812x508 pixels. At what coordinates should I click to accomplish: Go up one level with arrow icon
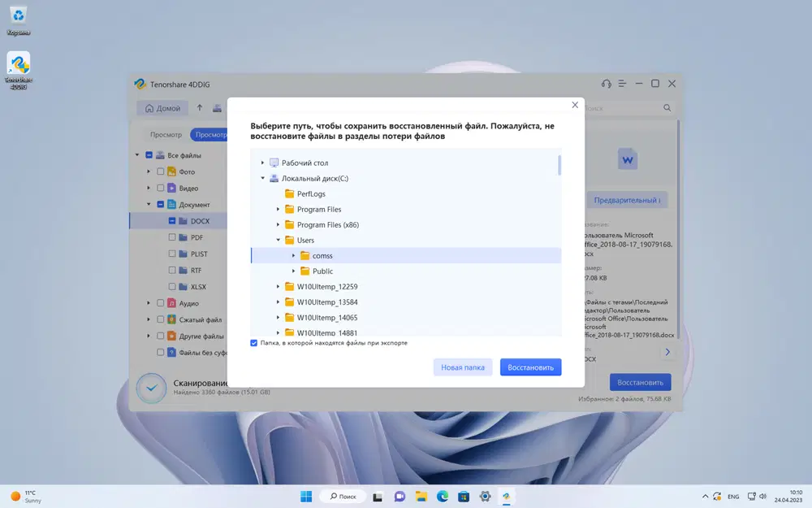click(200, 108)
